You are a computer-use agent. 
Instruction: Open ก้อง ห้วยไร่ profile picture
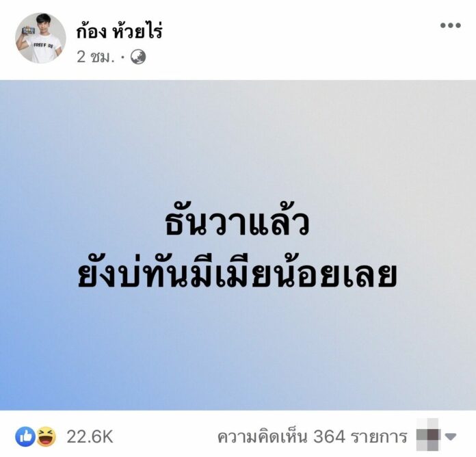click(x=40, y=38)
